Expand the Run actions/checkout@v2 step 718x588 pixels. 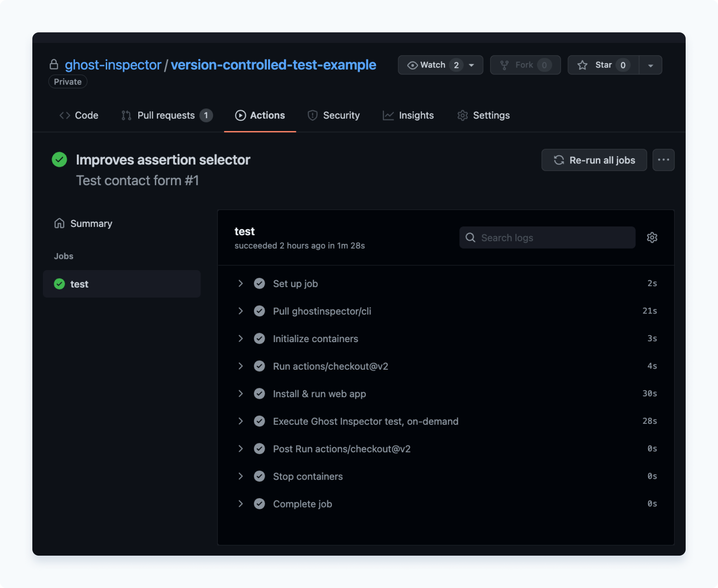[241, 366]
